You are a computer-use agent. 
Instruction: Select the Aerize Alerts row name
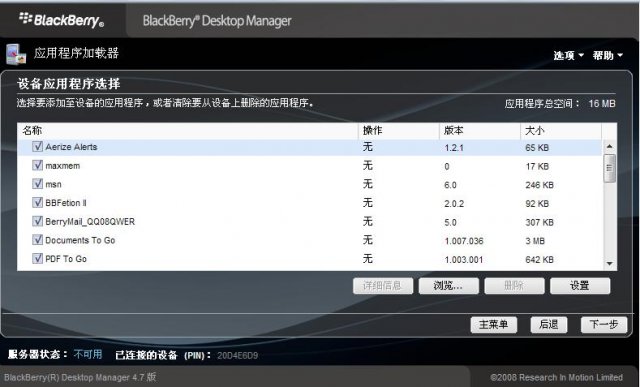click(71, 147)
